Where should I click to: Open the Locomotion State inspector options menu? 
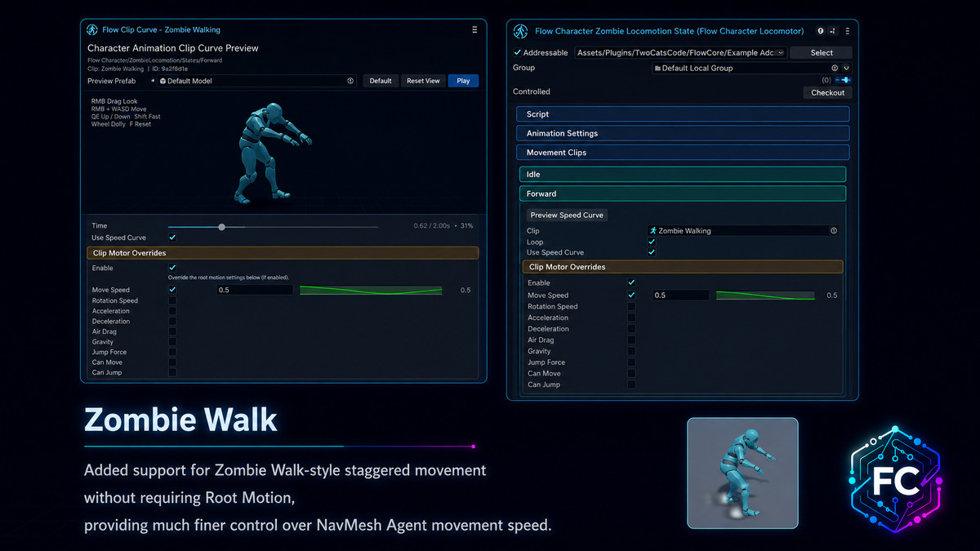tap(848, 31)
